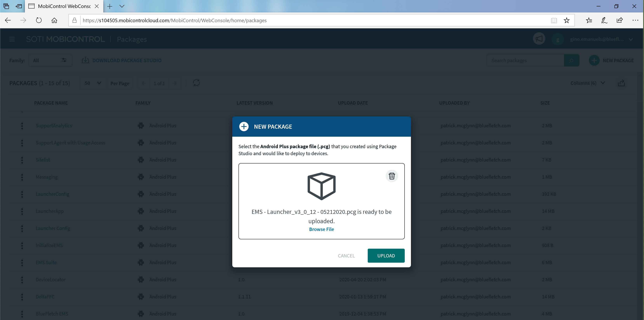Click the browser refresh icon
This screenshot has width=644, height=320.
click(x=39, y=20)
